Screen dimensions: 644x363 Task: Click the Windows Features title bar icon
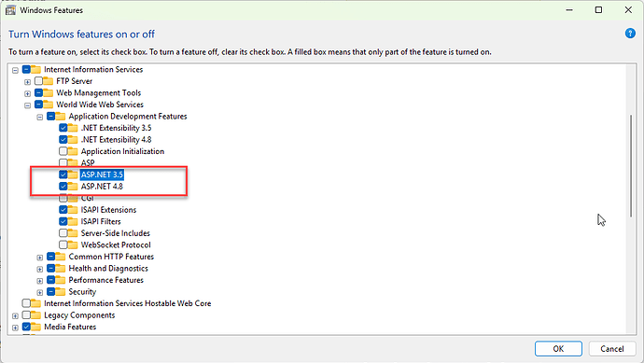[x=10, y=10]
